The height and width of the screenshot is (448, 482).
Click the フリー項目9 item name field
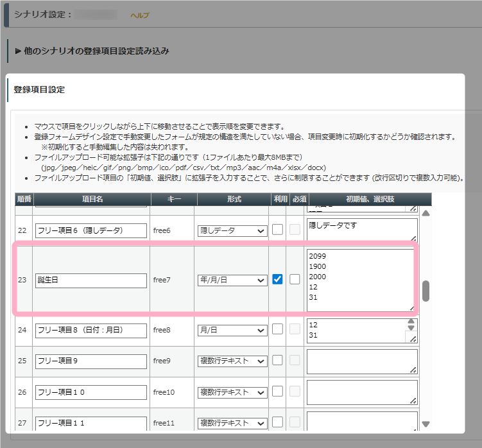[x=90, y=361]
